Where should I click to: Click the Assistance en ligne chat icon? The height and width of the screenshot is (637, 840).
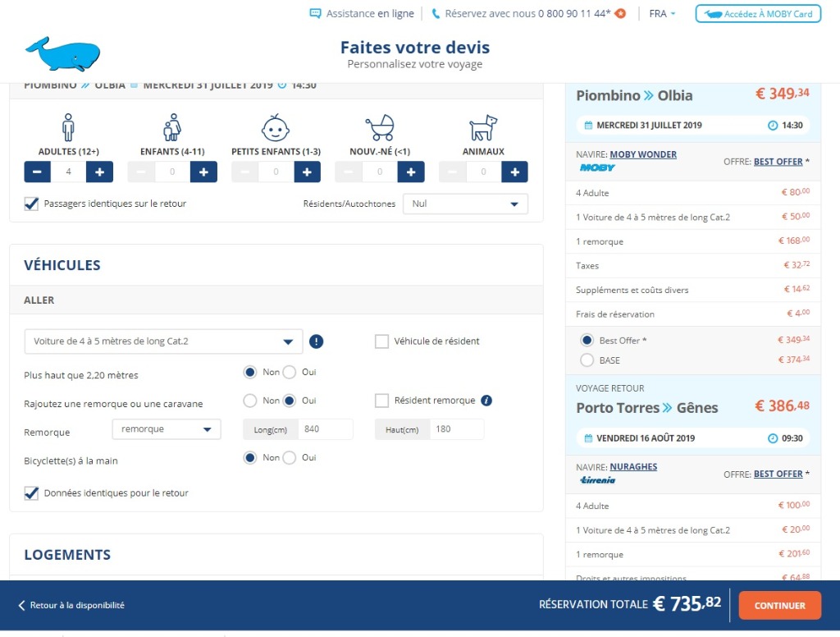pyautogui.click(x=315, y=14)
